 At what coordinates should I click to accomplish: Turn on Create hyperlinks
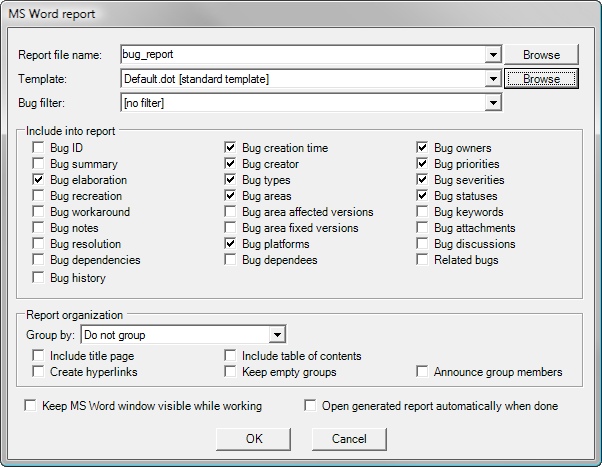40,372
